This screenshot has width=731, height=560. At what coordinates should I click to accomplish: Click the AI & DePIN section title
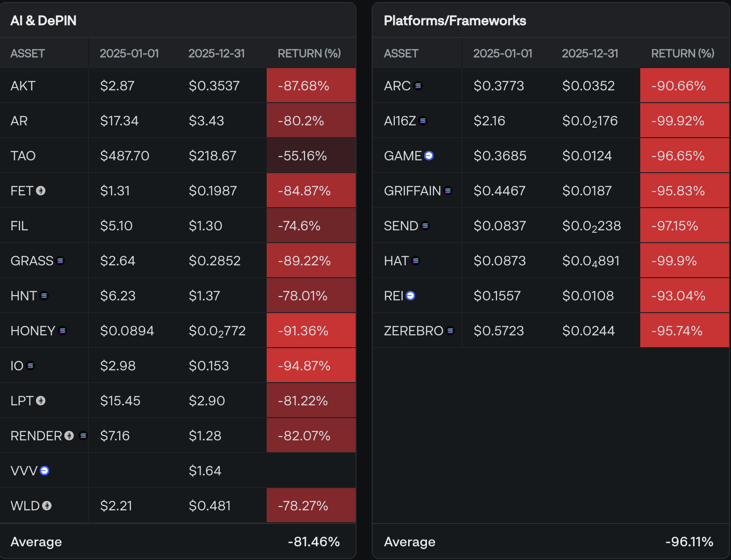44,20
